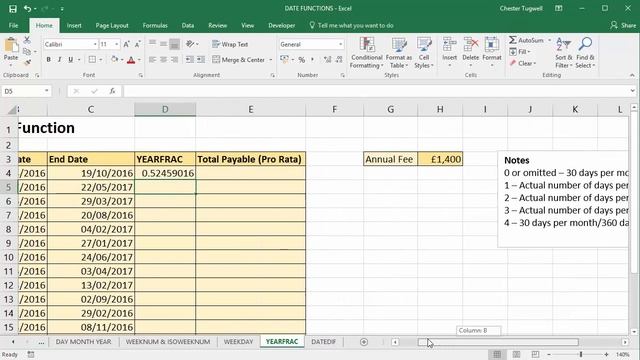Viewport: 640px width, 360px height.
Task: Open Conditional Formatting menu
Action: click(367, 52)
